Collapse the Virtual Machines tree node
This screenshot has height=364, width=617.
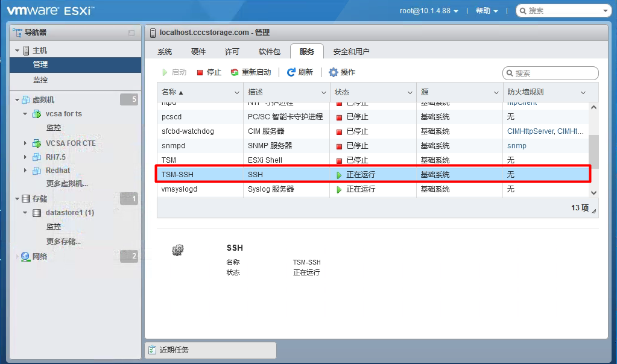coord(17,100)
